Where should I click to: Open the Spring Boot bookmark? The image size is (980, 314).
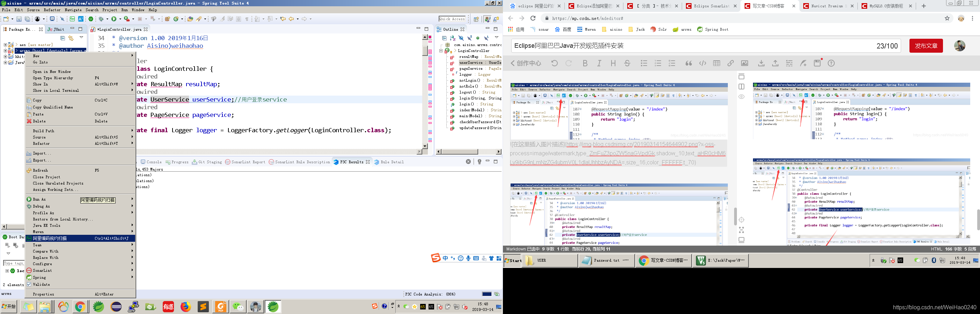click(x=712, y=29)
